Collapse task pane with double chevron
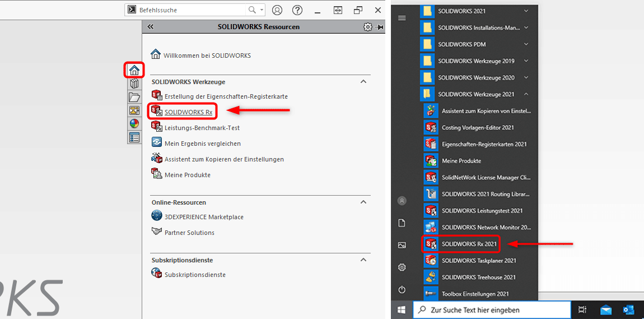The width and height of the screenshot is (644, 319). (150, 27)
